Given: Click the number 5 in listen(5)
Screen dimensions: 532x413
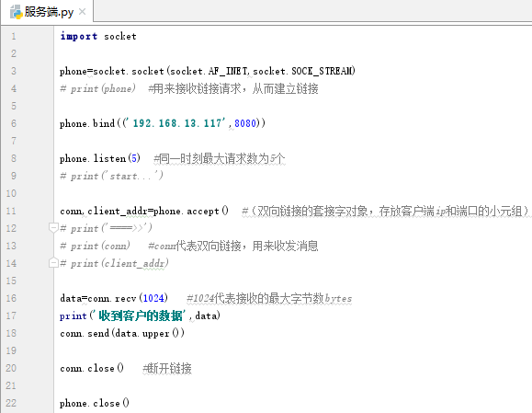Looking at the screenshot, I should click(134, 158).
